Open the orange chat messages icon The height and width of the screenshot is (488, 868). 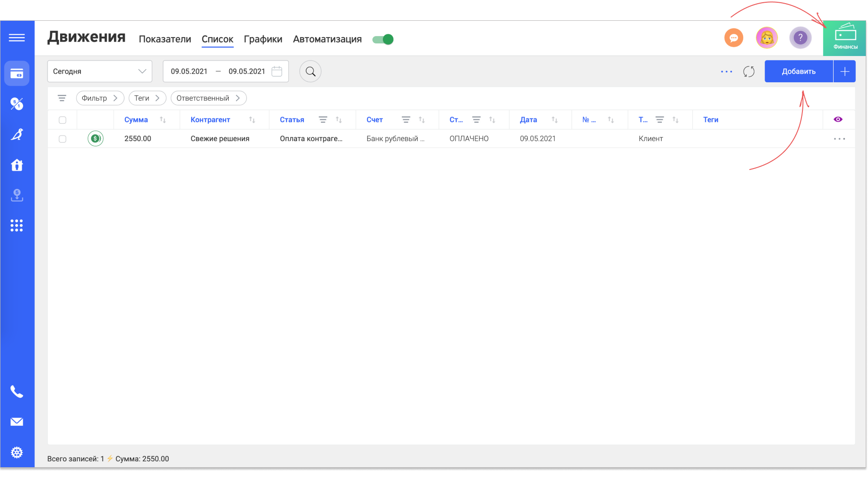tap(734, 38)
